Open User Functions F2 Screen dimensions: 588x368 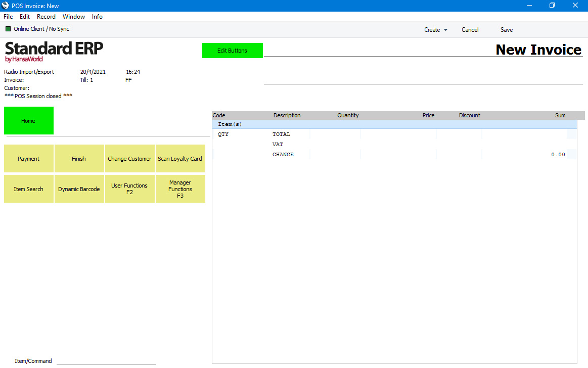tap(130, 189)
